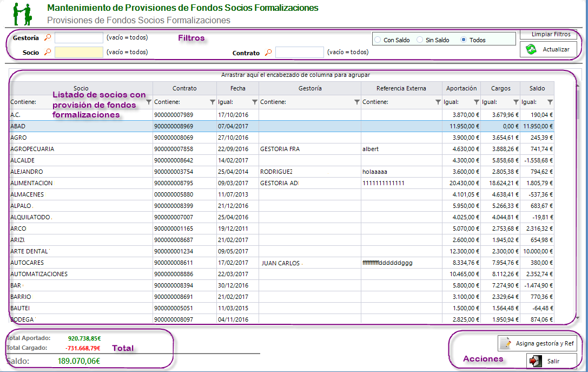
Task: Exit using the Salir button
Action: (551, 361)
